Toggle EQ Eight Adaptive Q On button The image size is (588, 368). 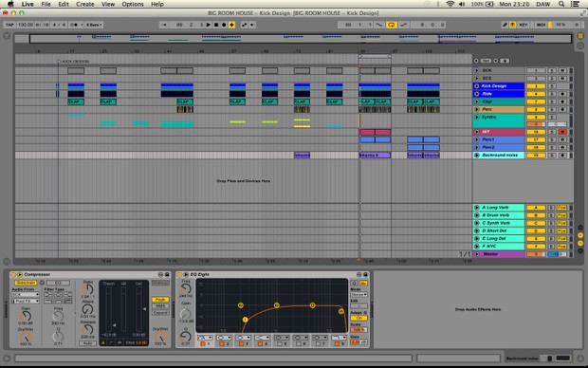[x=358, y=318]
